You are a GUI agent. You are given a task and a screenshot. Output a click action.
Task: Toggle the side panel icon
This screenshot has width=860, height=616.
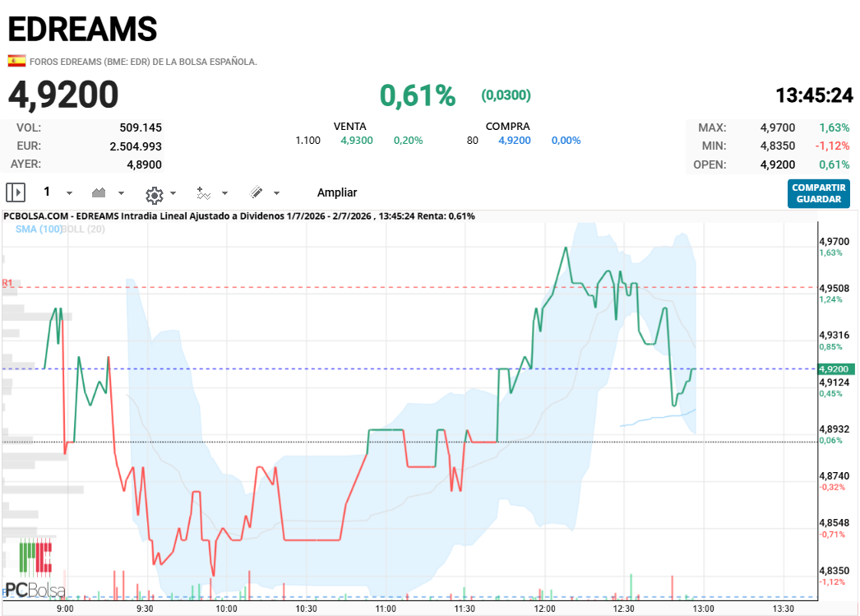(x=16, y=192)
